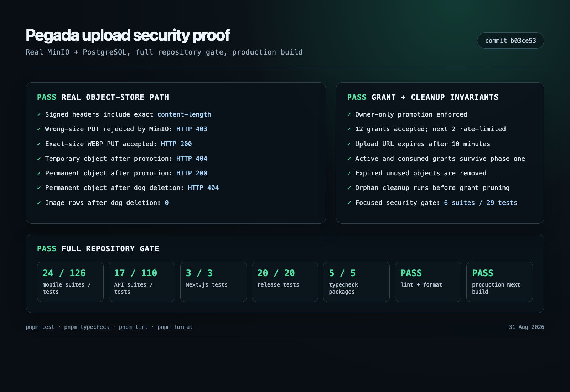Click checkmark next to Expired unused objects

pyautogui.click(x=349, y=173)
